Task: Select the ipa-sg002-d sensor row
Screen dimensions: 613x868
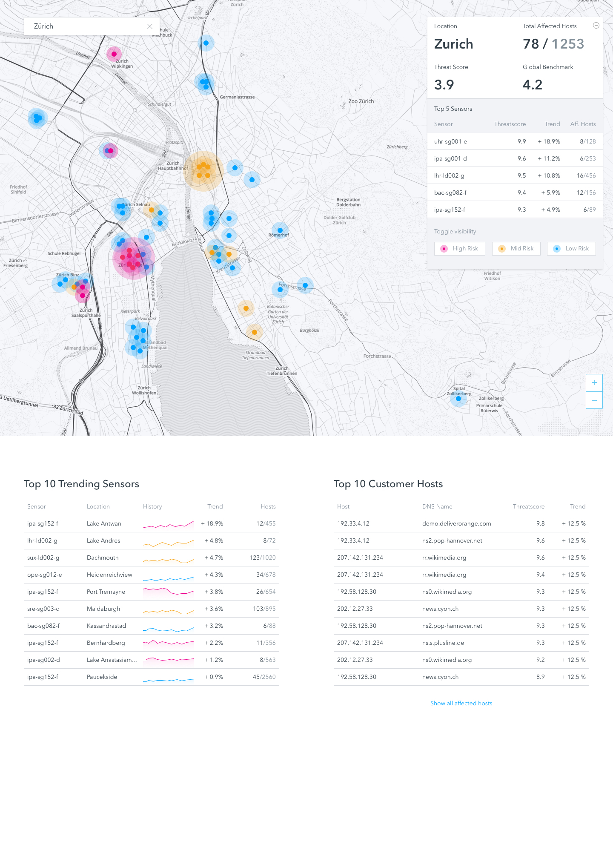Action: (x=152, y=660)
